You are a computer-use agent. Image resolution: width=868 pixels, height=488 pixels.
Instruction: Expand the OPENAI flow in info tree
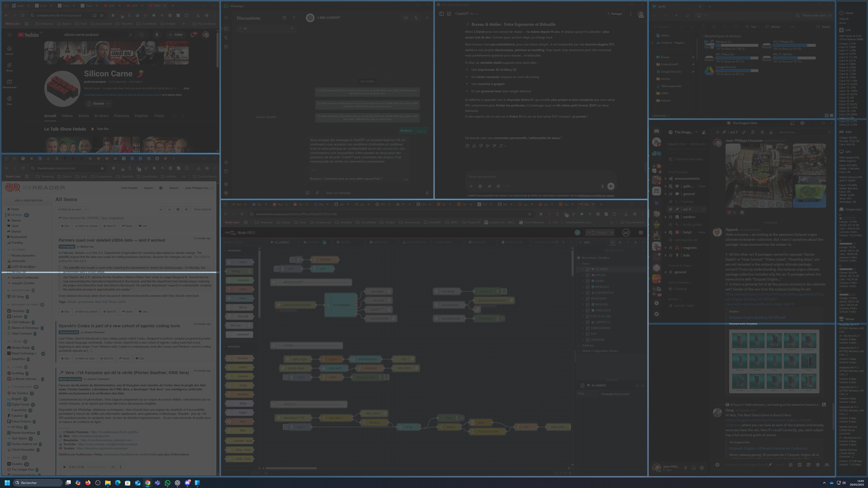[583, 275]
